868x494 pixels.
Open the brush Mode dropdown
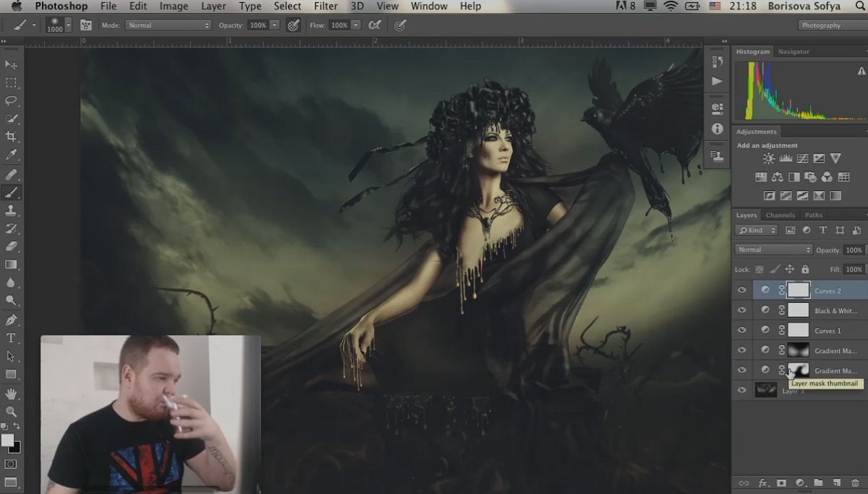(168, 25)
